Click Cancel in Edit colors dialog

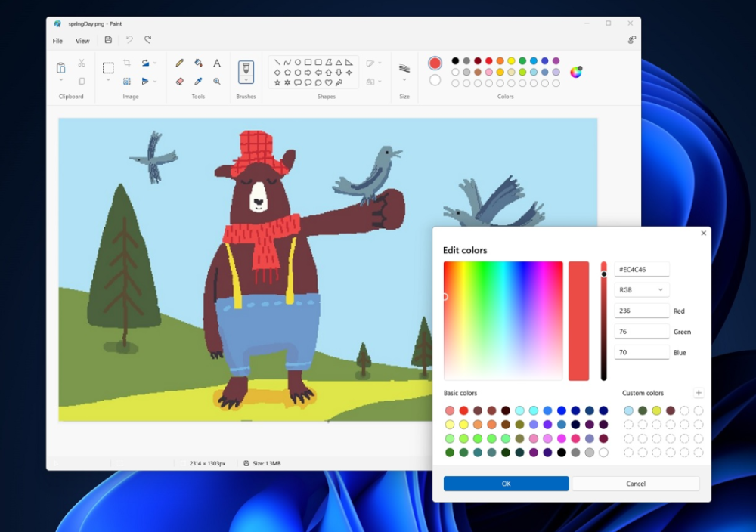click(636, 484)
